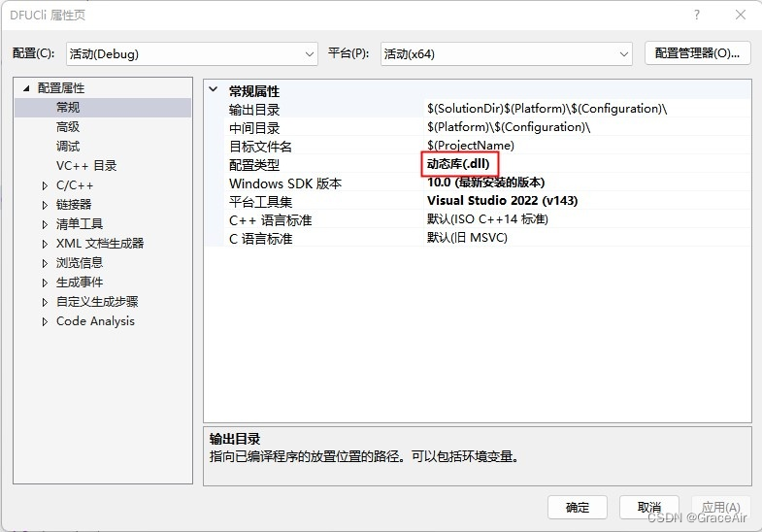The width and height of the screenshot is (762, 532).
Task: Select the C/C++ tree item label
Action: click(x=75, y=185)
